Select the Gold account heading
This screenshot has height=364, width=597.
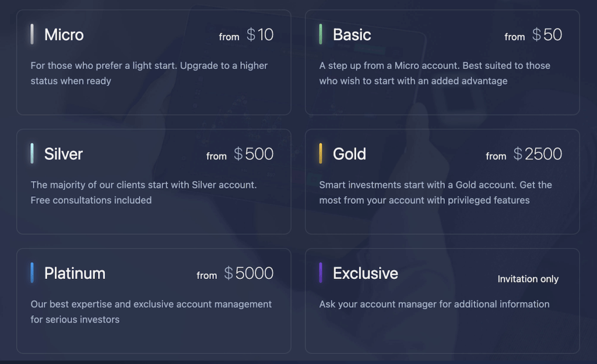349,154
